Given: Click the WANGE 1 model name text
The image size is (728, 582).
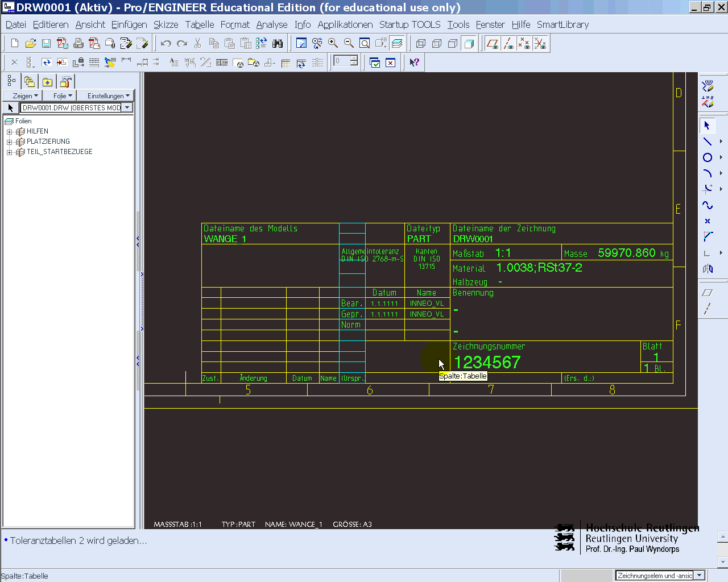Looking at the screenshot, I should [x=225, y=239].
